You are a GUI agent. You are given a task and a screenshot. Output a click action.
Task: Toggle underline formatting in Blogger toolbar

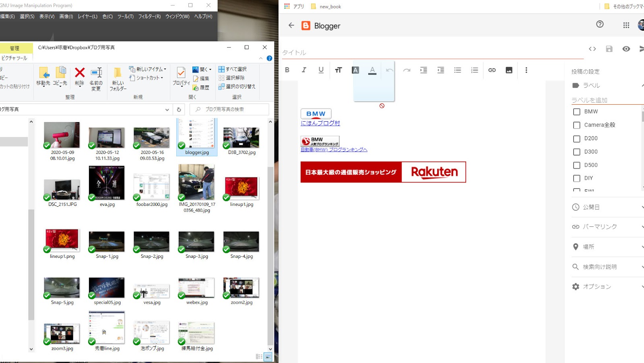click(321, 70)
